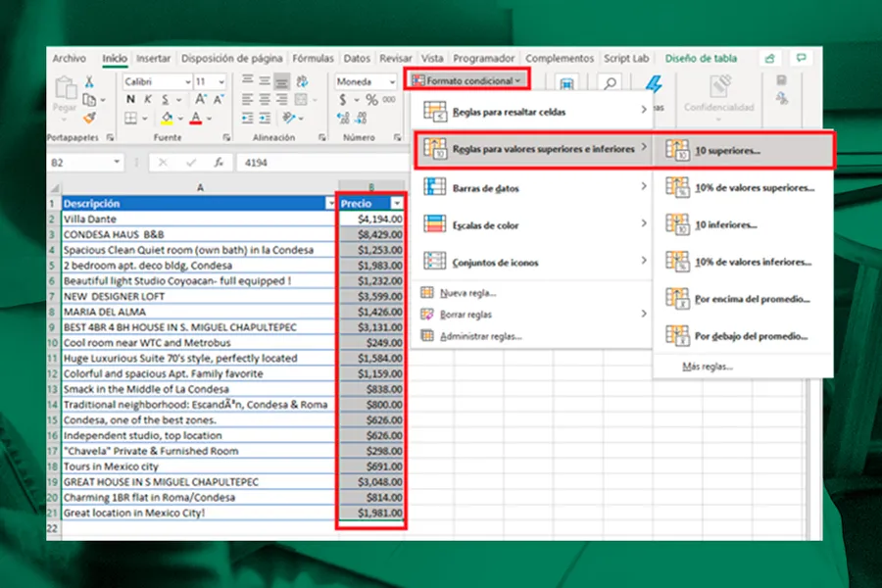Toggle italic with the K button
Screen dimensions: 882x588
(x=148, y=100)
